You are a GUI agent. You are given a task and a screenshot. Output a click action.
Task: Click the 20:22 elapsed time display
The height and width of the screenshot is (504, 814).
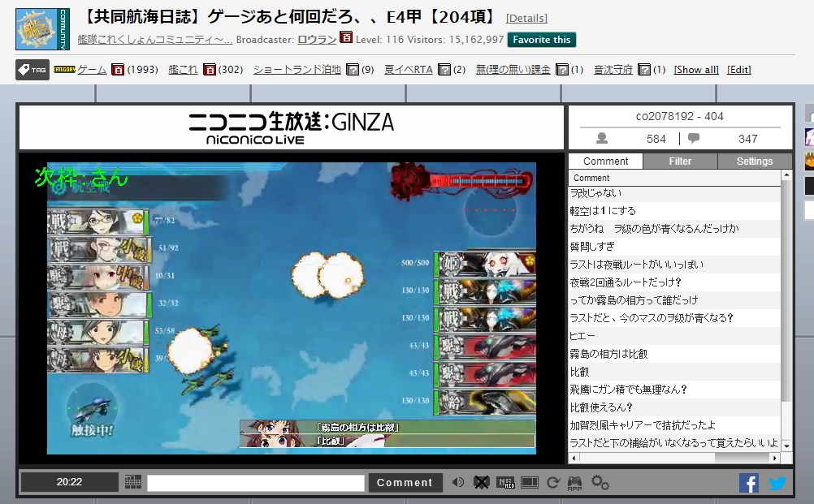[x=69, y=482]
